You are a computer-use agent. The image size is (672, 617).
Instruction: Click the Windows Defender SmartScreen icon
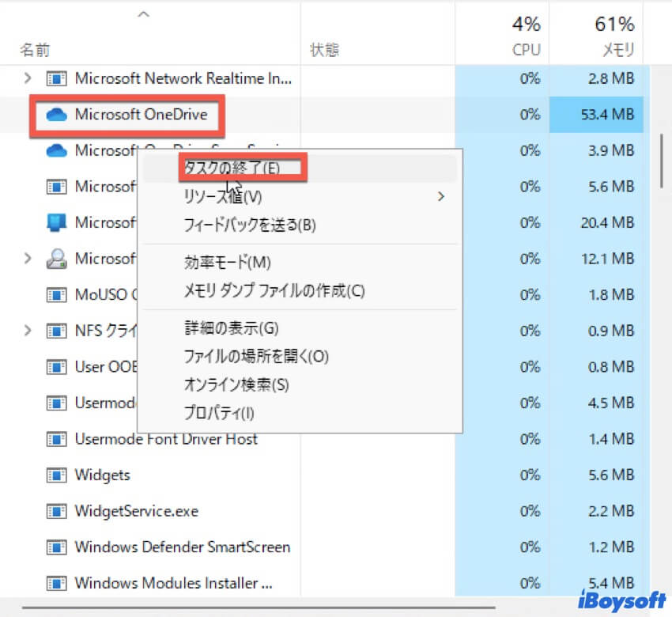pos(57,547)
